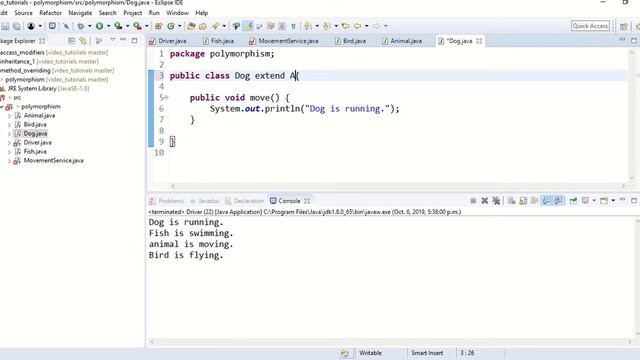
Task: Open the Run menu
Action: point(154,13)
